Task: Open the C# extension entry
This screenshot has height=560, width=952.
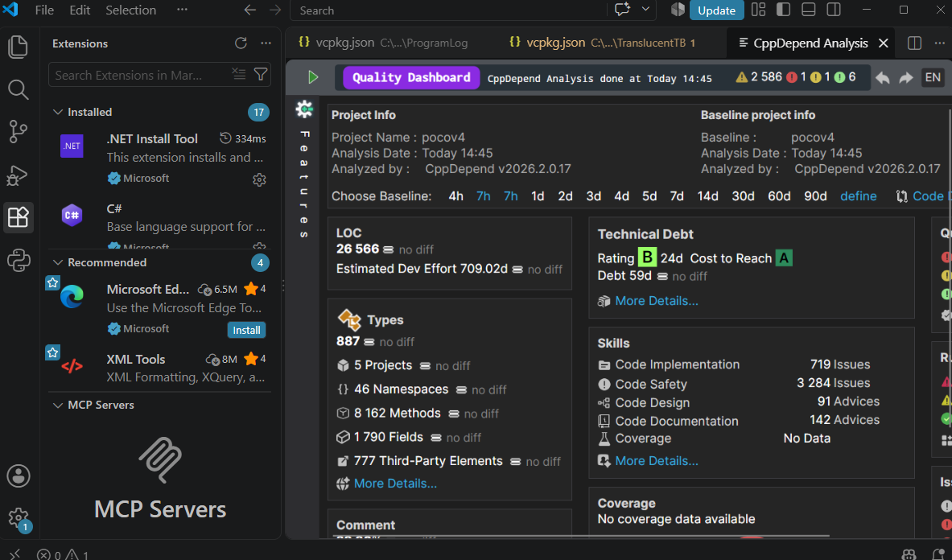Action: [160, 224]
